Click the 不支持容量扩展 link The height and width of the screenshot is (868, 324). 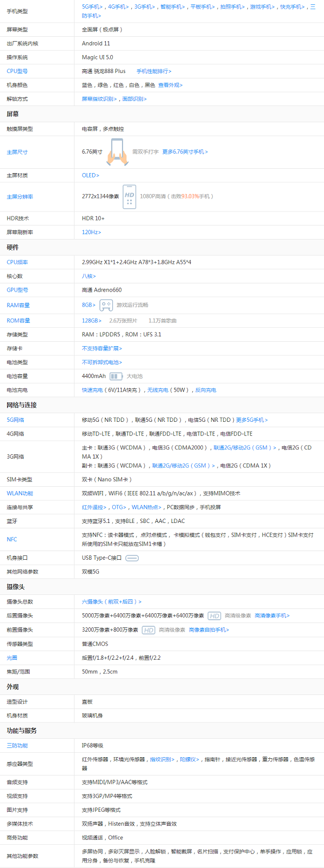(x=102, y=349)
